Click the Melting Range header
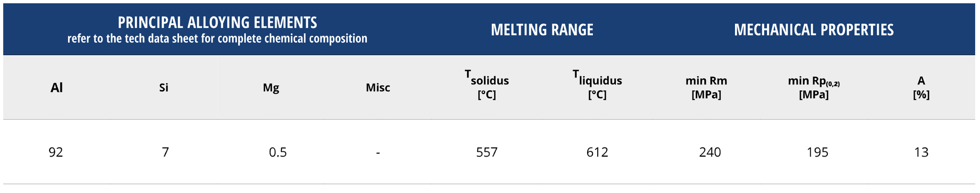The image size is (980, 193). (x=542, y=30)
